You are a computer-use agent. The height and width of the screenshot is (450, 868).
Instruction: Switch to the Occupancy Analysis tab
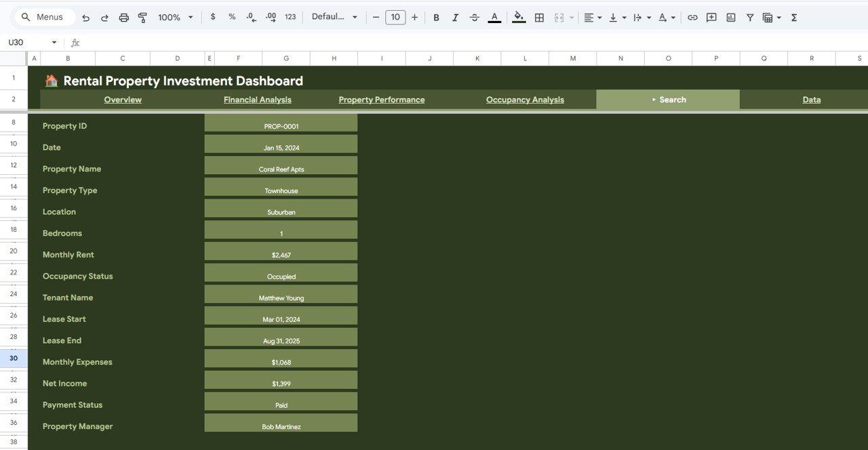tap(524, 99)
